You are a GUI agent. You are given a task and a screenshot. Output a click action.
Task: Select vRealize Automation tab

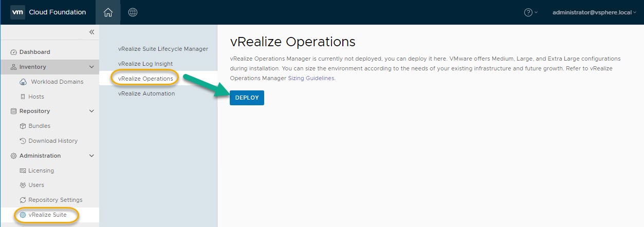pos(146,93)
